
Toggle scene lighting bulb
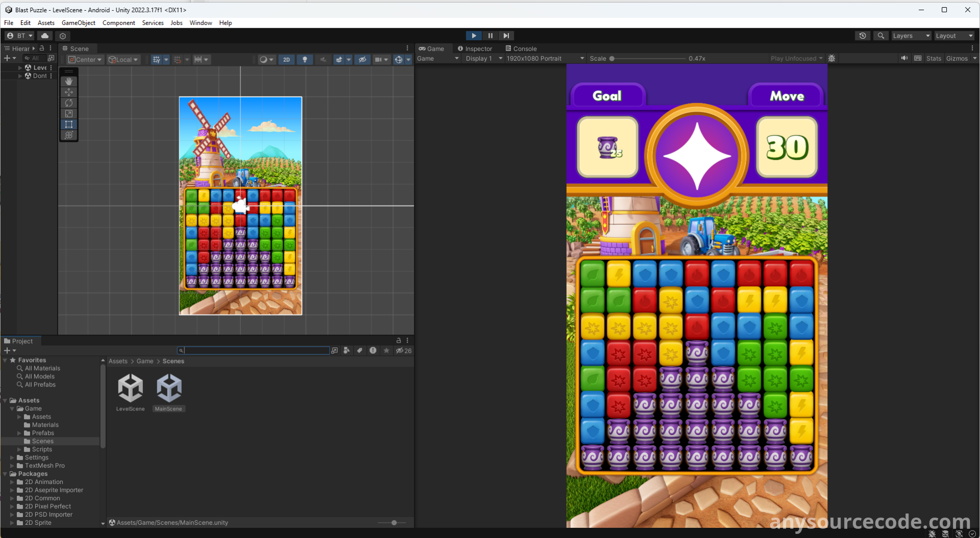(x=305, y=60)
